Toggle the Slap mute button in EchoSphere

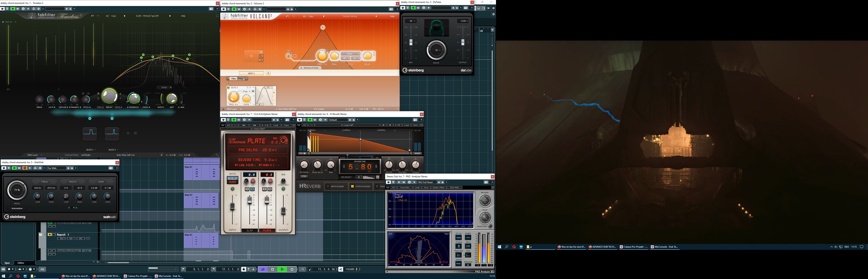coord(232,178)
